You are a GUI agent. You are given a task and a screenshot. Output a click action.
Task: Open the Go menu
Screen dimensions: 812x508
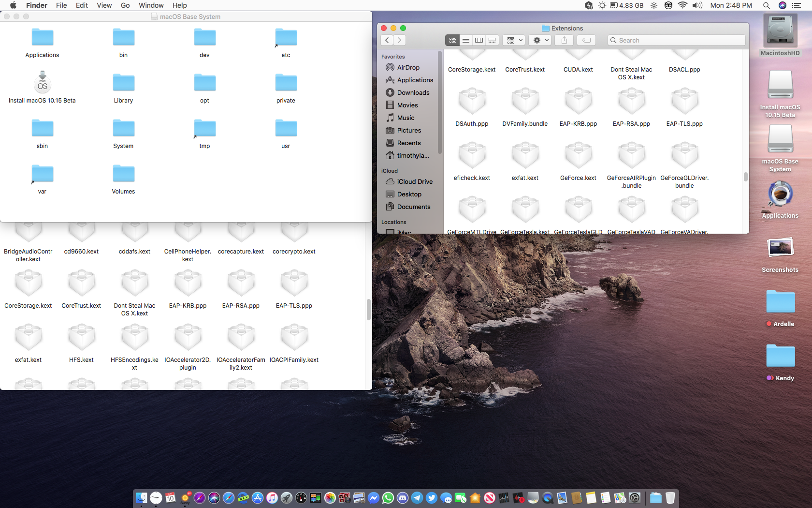click(x=125, y=5)
